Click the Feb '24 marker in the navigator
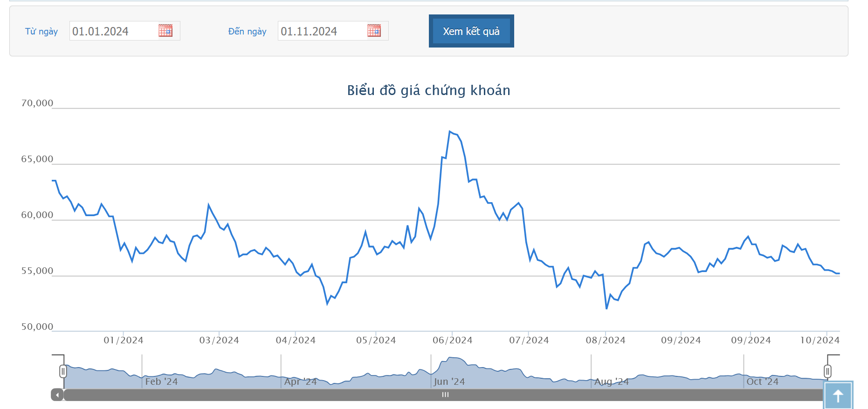Screen dimensions: 868x409 coord(161,382)
